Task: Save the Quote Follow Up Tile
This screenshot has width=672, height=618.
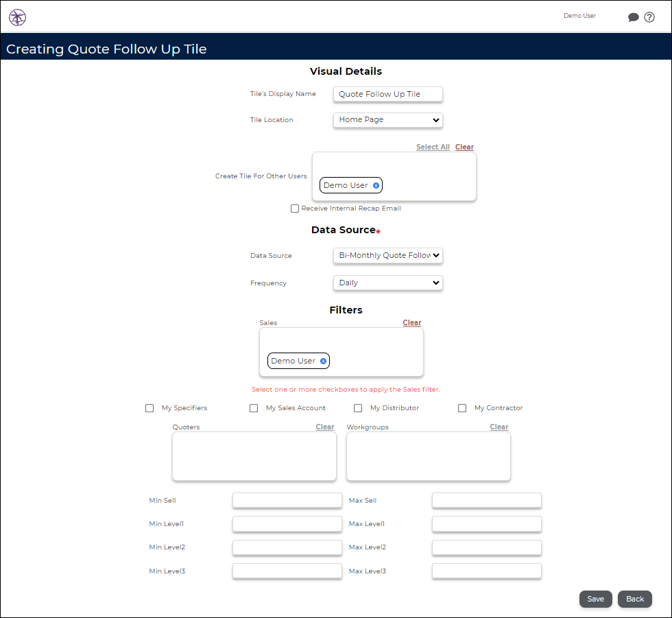Action: 595,599
